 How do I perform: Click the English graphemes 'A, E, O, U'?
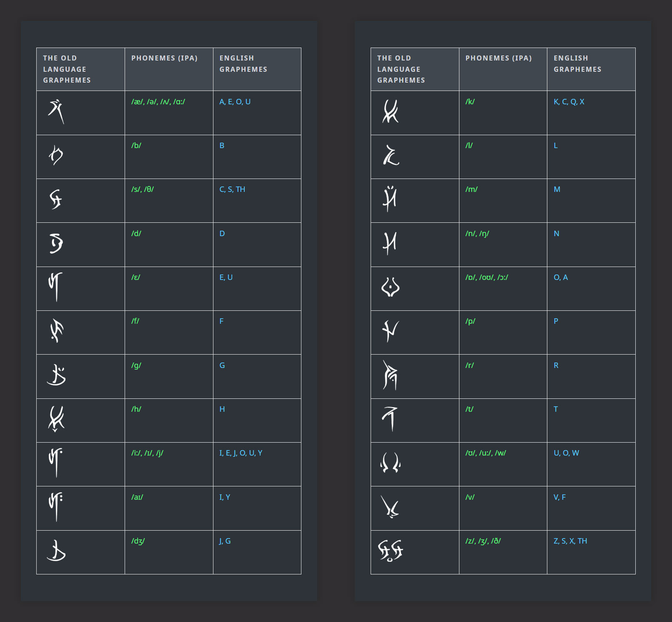(235, 102)
